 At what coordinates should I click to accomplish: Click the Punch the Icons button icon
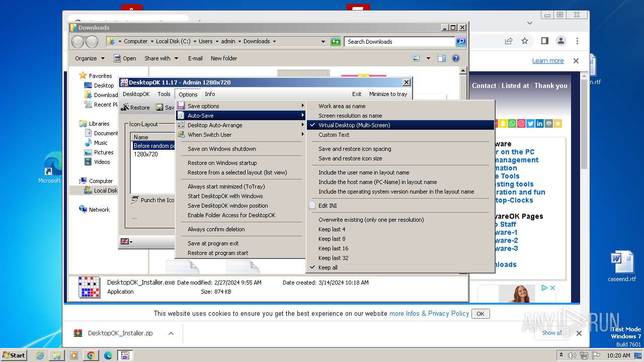tap(135, 200)
